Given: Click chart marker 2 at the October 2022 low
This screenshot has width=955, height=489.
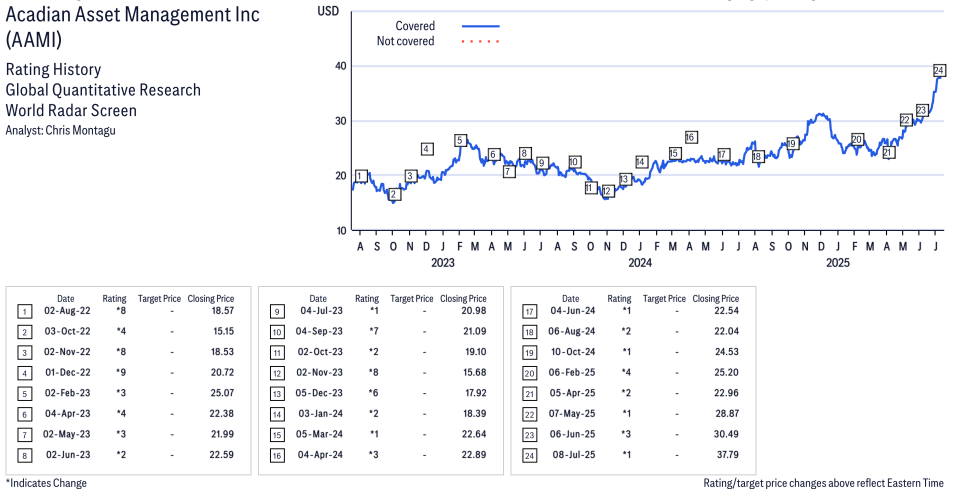Looking at the screenshot, I should point(393,195).
